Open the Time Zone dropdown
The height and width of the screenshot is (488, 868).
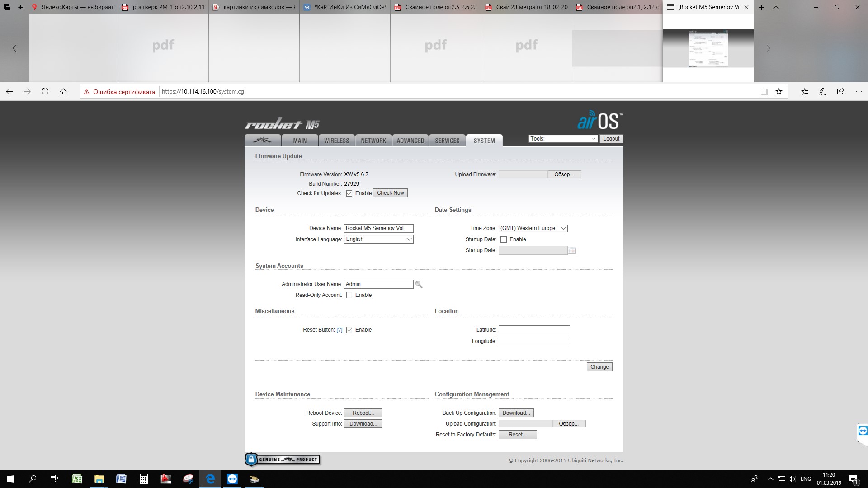tap(533, 228)
